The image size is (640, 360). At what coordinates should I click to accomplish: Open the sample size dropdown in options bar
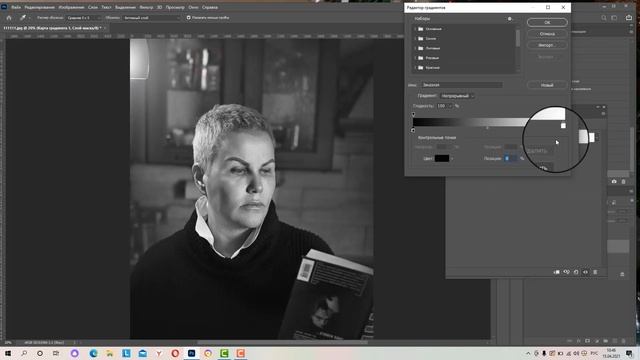[x=84, y=18]
